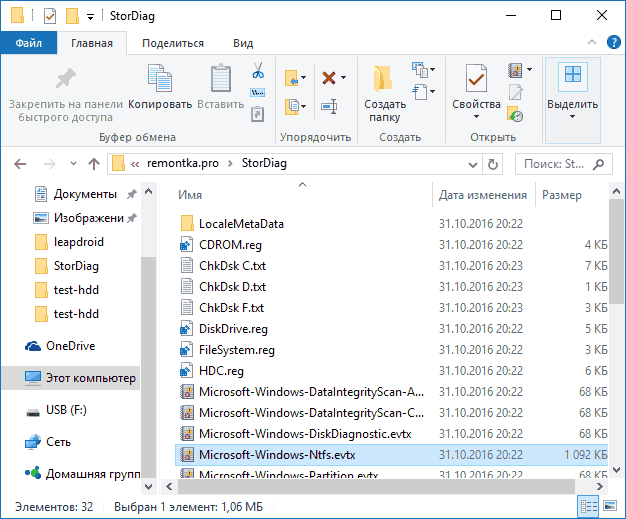Select Этот компьютер in sidebar
626x519 pixels.
(x=71, y=378)
